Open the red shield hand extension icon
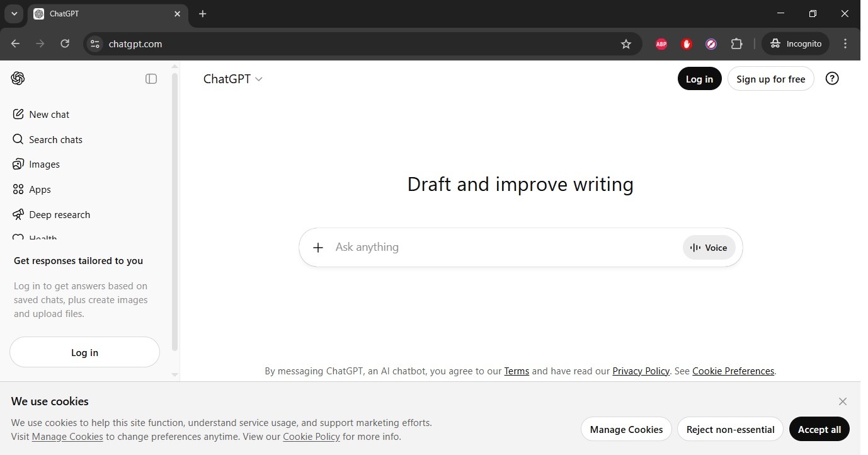The image size is (868, 455). pos(687,44)
